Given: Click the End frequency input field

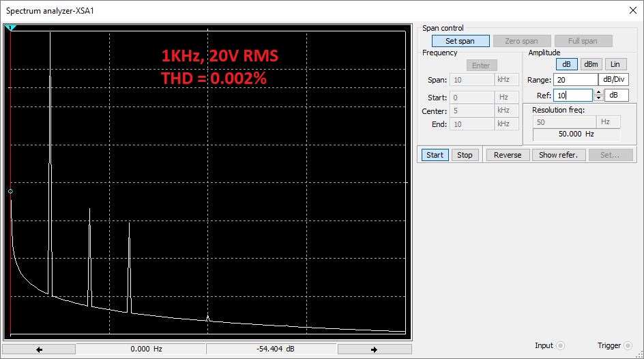Looking at the screenshot, I should click(x=472, y=124).
